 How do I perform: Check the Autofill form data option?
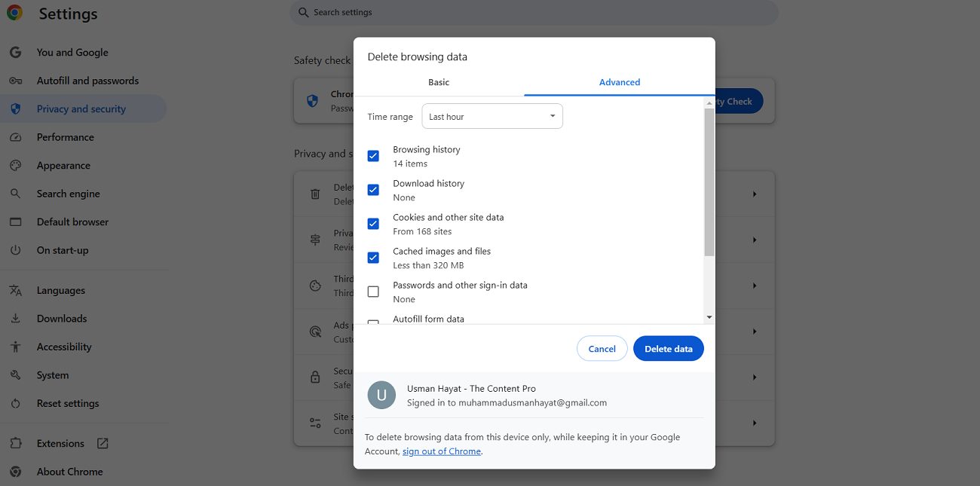click(x=373, y=322)
